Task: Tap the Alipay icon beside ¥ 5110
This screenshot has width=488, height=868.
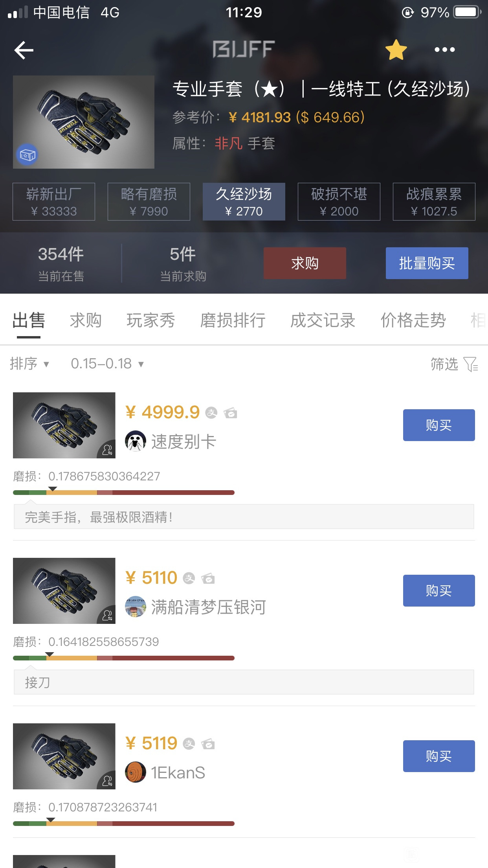Action: point(189,578)
